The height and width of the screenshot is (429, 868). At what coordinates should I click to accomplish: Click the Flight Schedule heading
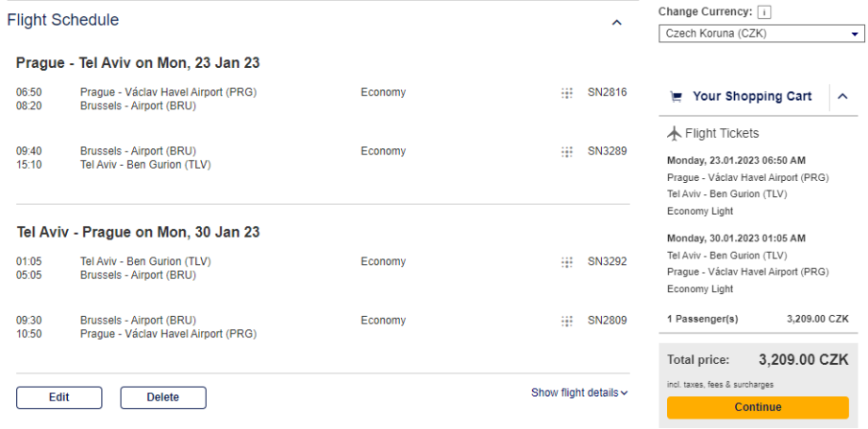coord(63,20)
